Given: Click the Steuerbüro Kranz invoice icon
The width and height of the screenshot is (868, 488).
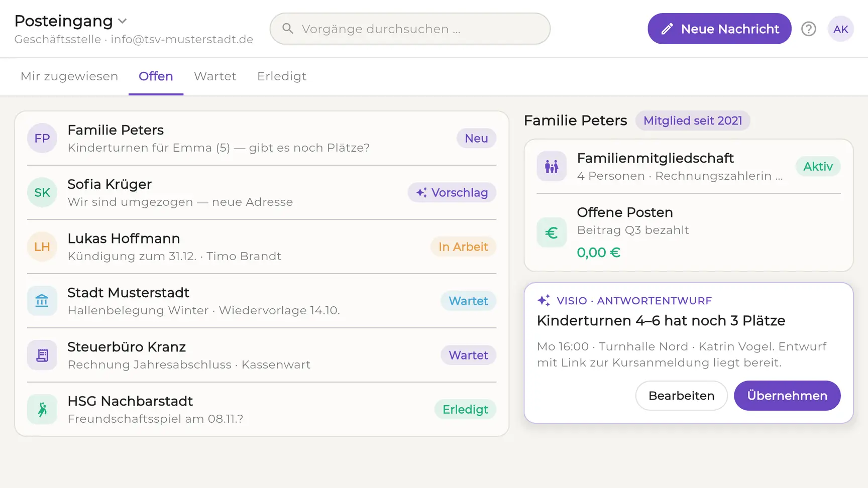Looking at the screenshot, I should tap(42, 355).
